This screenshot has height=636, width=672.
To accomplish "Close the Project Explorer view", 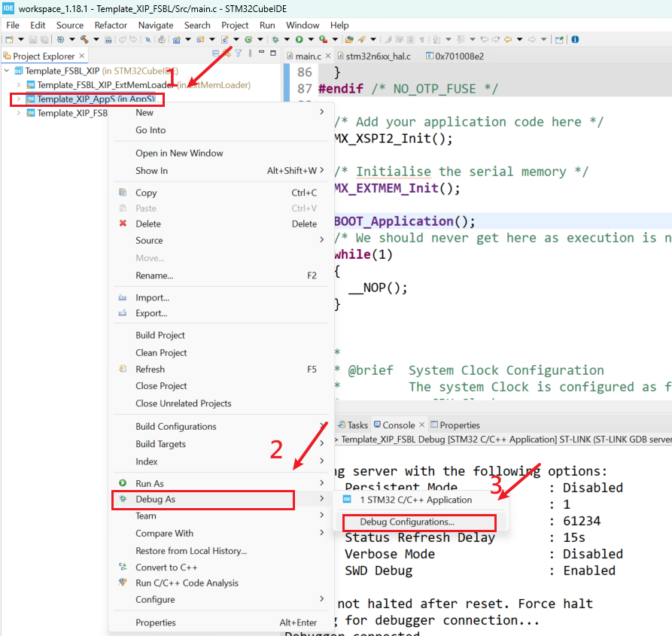I will click(81, 56).
